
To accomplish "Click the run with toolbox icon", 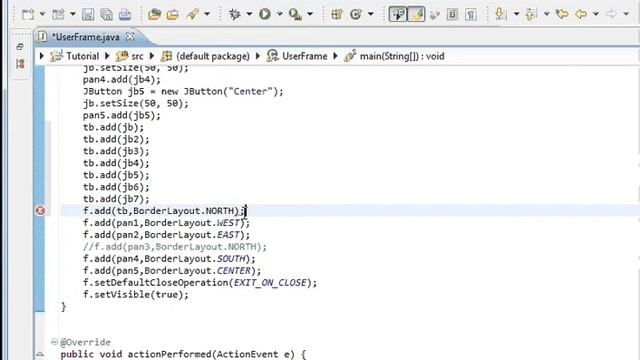I will coord(295,15).
